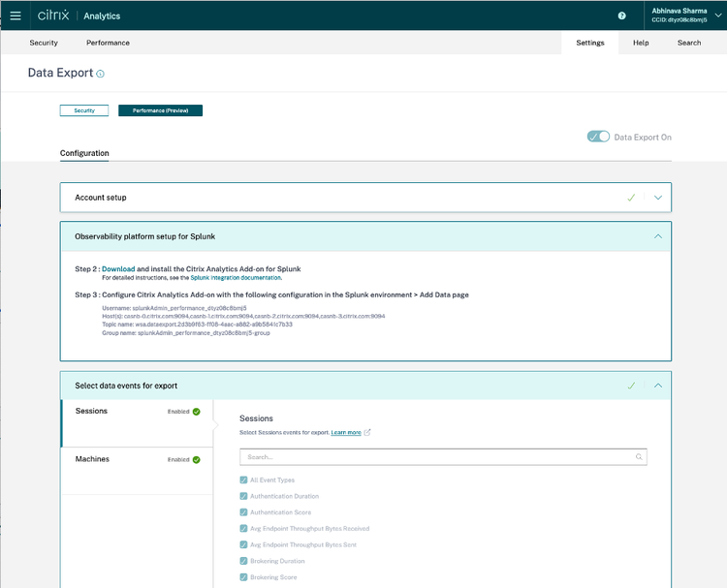Uncheck Authentication Score
727x588 pixels.
(x=243, y=512)
